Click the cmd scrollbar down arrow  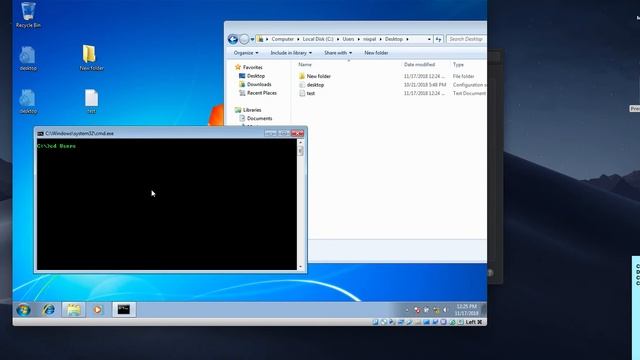301,267
